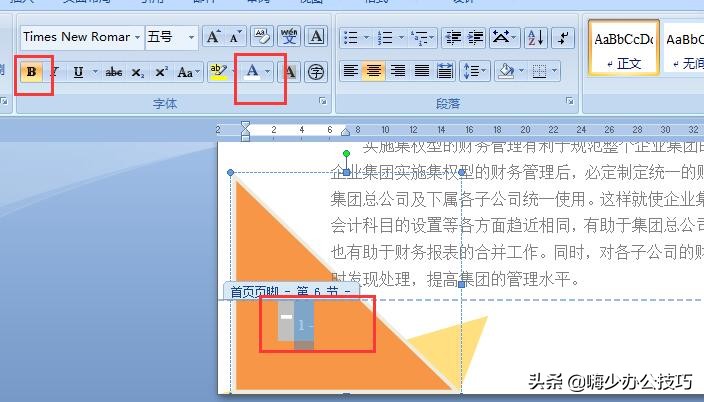The image size is (704, 402).
Task: Select 无间隔 style
Action: [683, 47]
